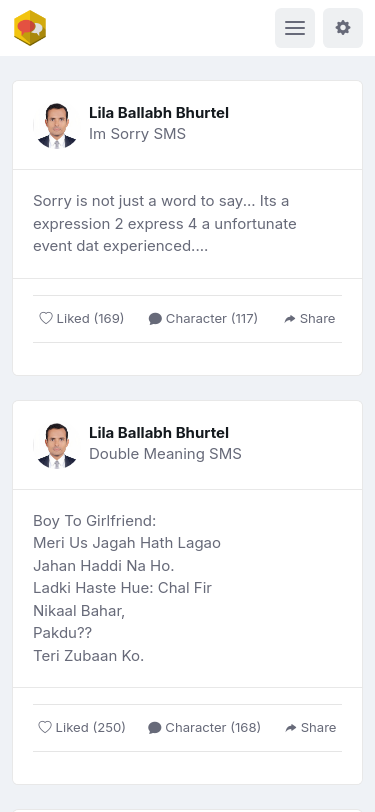Screen dimensions: 375x812
Task: Toggle Liked (169) on first post
Action: 82,318
